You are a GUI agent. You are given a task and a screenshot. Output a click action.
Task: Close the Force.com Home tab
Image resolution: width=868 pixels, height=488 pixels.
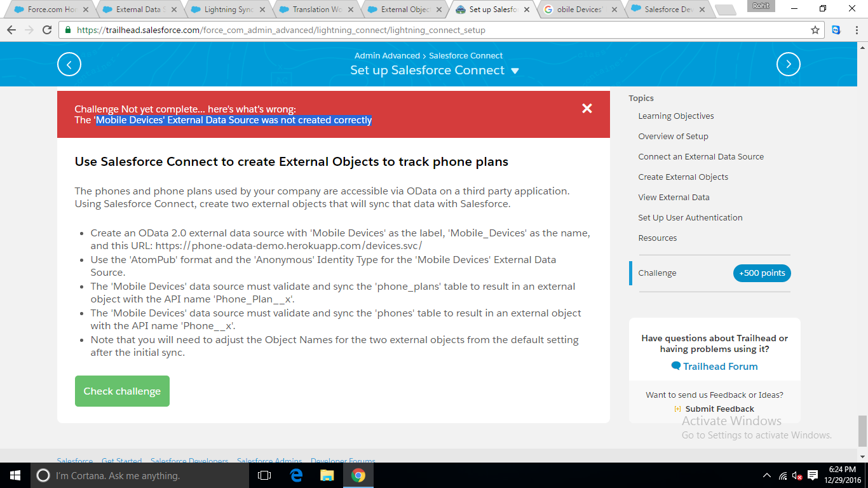[x=85, y=10]
